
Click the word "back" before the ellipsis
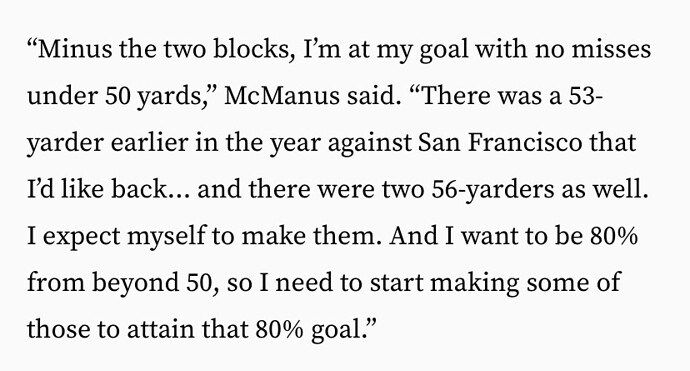tap(138, 189)
